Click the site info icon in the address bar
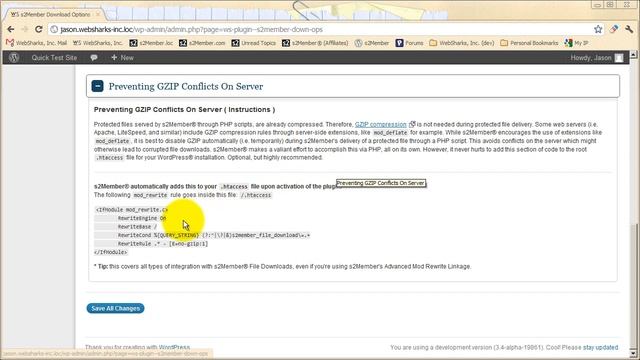The image size is (640, 360). point(54,29)
